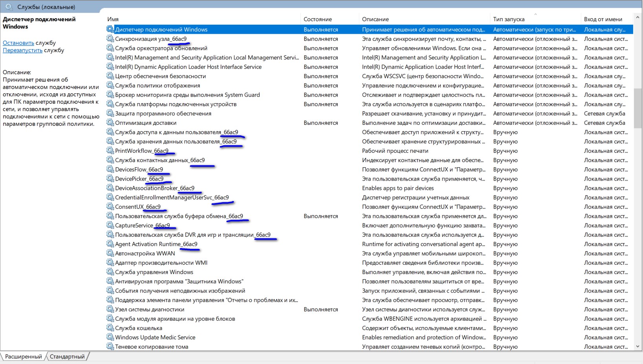Click gear icon beside Центр обеспечения безопасности
The image size is (643, 364).
pyautogui.click(x=110, y=76)
